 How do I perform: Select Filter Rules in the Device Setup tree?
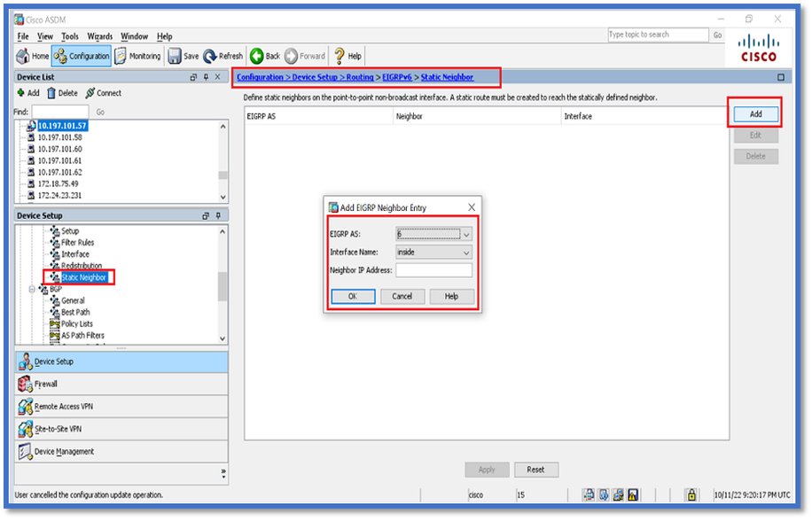[78, 243]
